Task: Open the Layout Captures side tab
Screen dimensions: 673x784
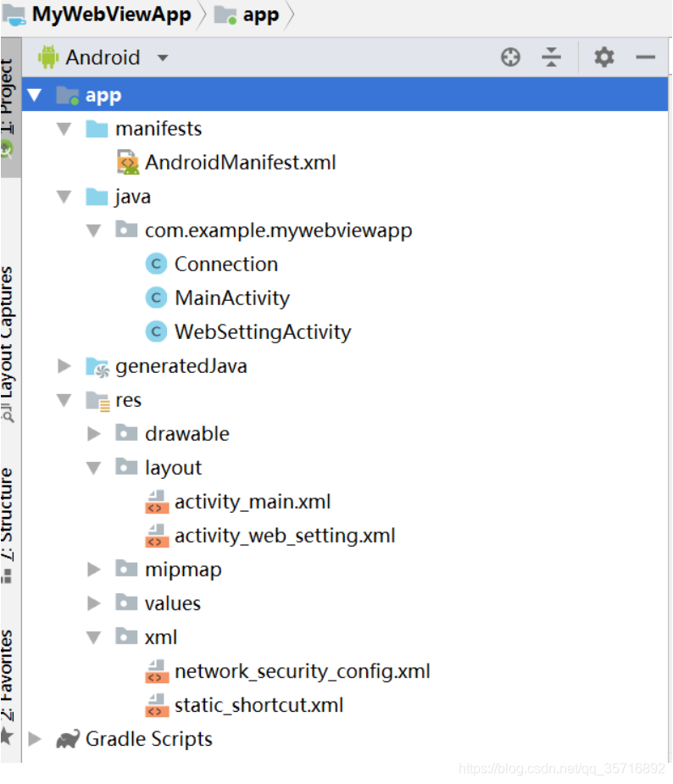Action: click(8, 344)
